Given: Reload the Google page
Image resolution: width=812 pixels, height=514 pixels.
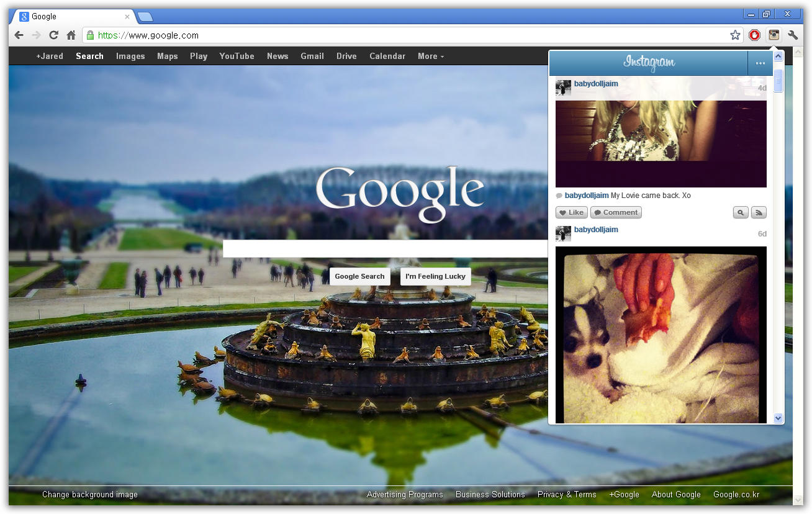Looking at the screenshot, I should coord(54,35).
